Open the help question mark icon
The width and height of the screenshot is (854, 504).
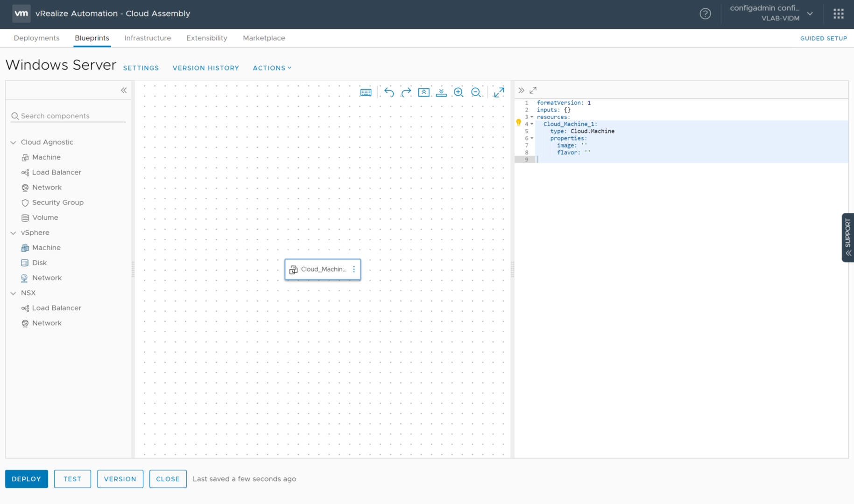[705, 14]
